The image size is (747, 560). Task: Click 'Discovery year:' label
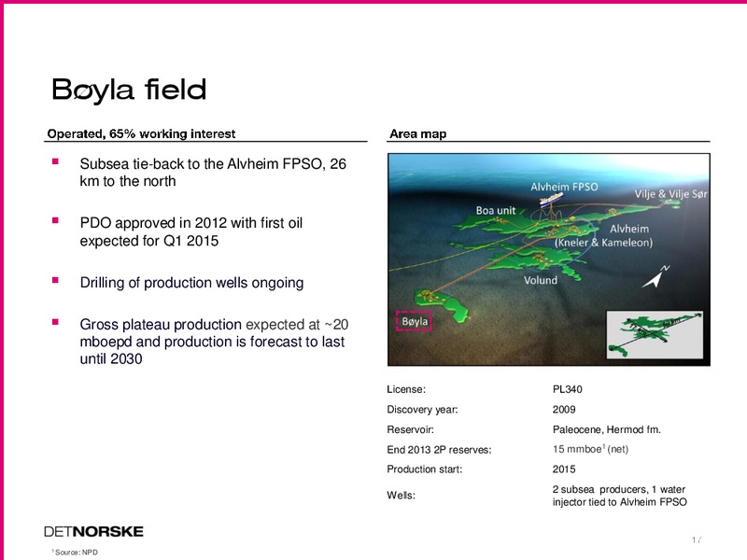click(x=422, y=410)
